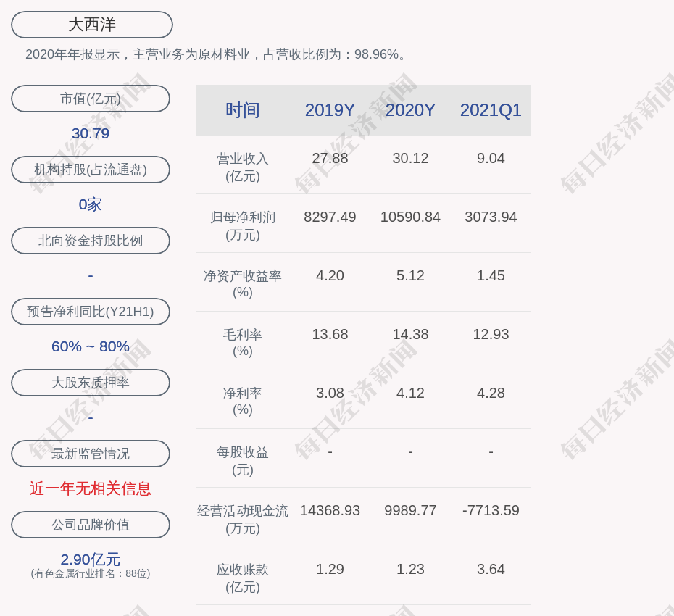Select the 60% ~ 80% forecast value
Image resolution: width=674 pixels, height=616 pixels.
tap(91, 346)
